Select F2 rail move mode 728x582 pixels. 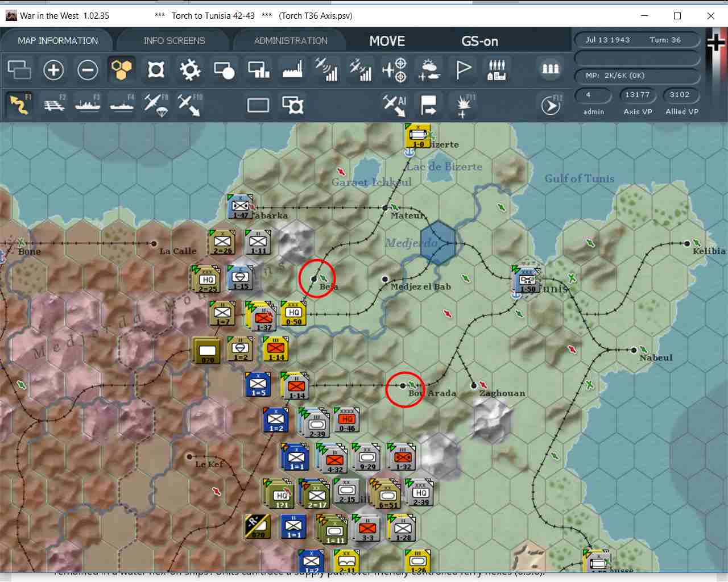click(54, 105)
